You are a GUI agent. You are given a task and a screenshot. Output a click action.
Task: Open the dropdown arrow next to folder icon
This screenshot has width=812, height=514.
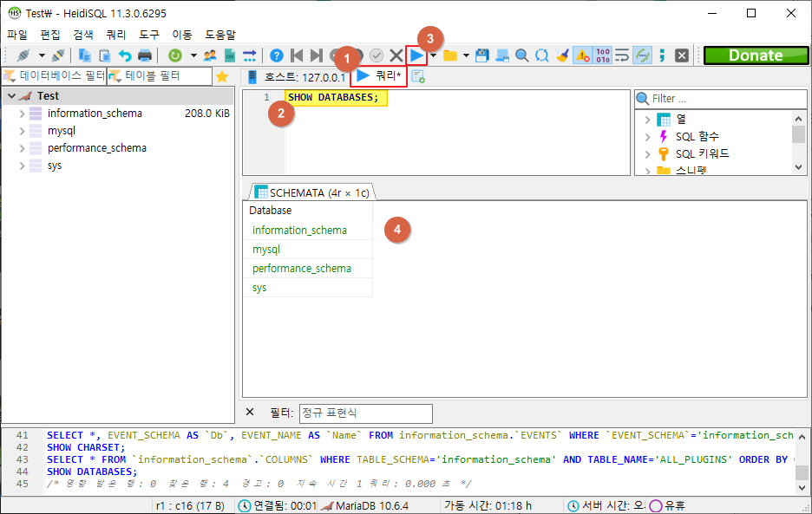[466, 55]
